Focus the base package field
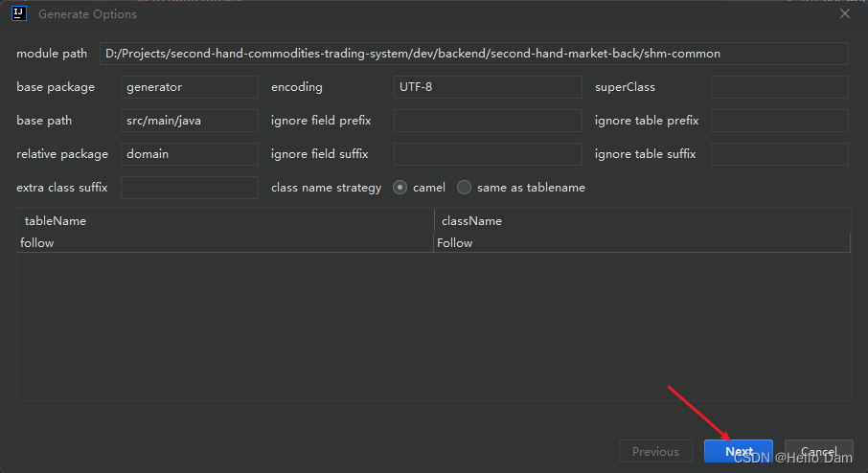Viewport: 868px width, 473px height. [x=190, y=87]
